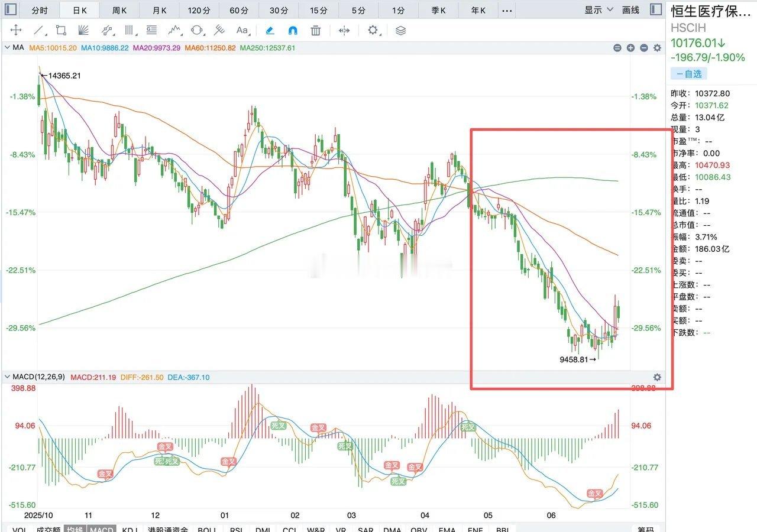Toggle the right sidebar panel
This screenshot has width=757, height=532.
[655, 9]
